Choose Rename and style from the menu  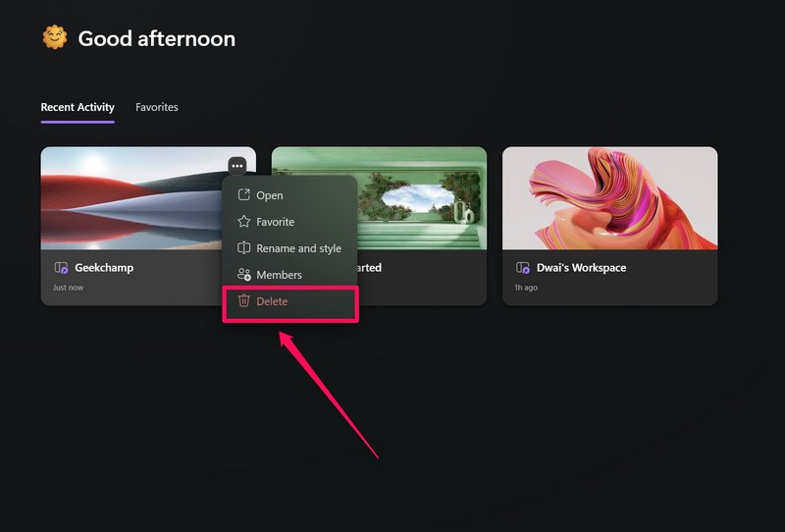point(298,248)
